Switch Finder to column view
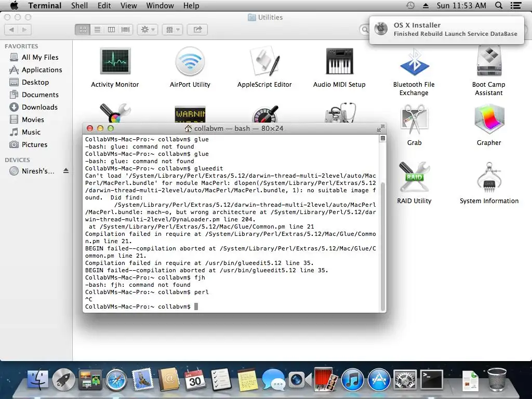532x399 pixels. pos(111,30)
